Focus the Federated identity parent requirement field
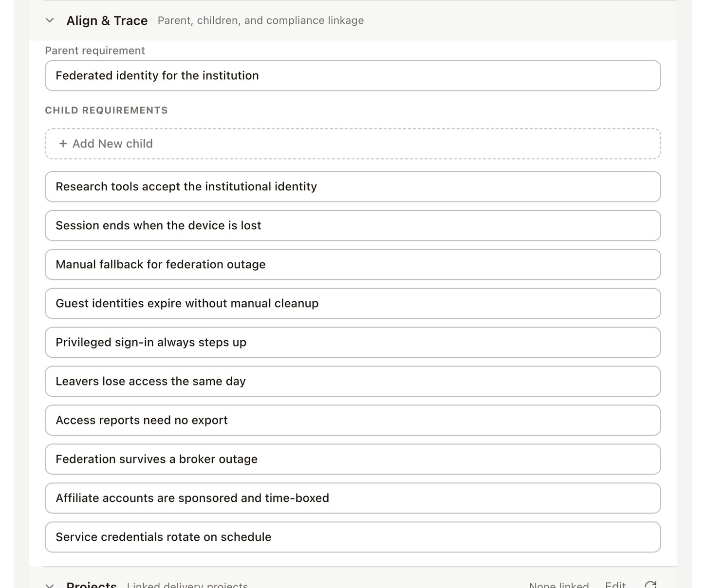 point(353,75)
